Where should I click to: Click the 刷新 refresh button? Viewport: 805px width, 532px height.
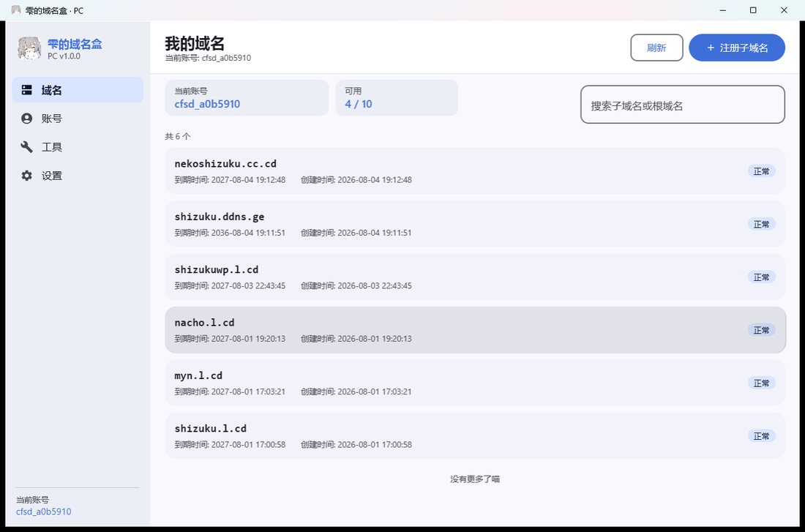pos(656,48)
